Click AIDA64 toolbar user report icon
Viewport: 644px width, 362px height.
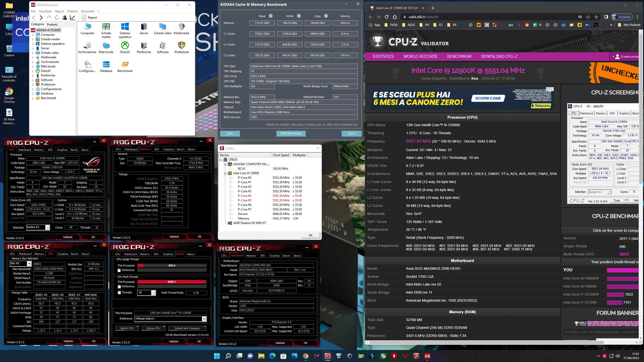click(x=65, y=17)
